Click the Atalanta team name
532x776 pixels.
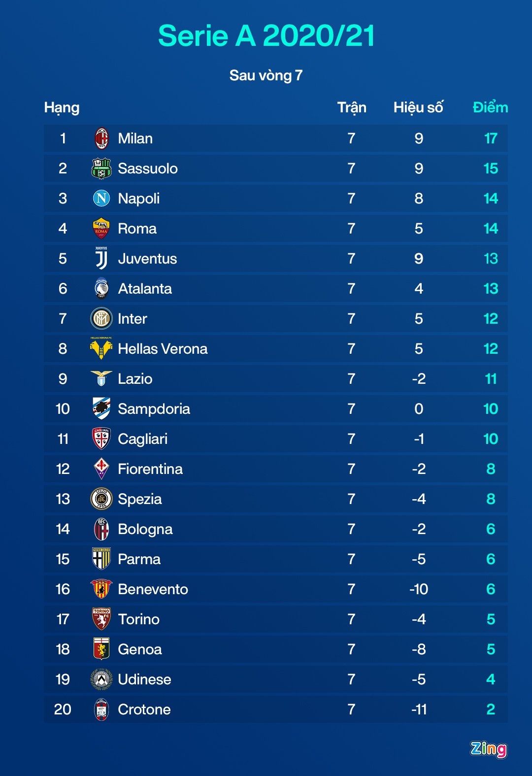[145, 289]
